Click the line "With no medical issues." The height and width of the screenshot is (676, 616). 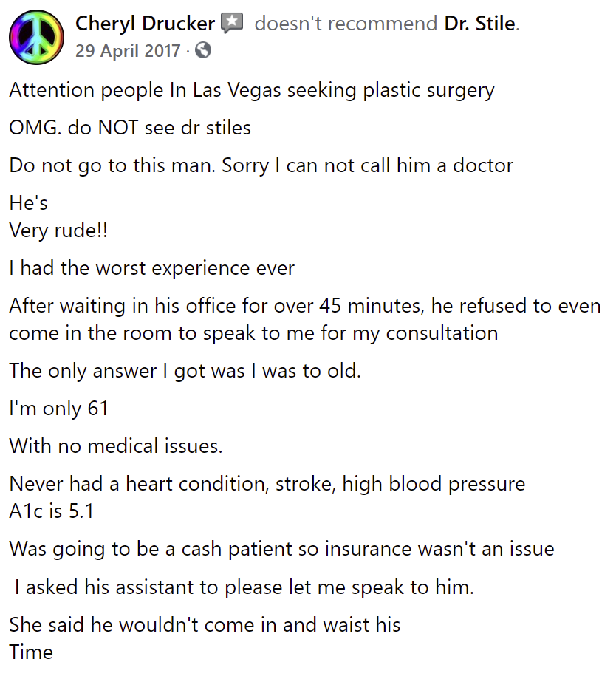tap(116, 446)
